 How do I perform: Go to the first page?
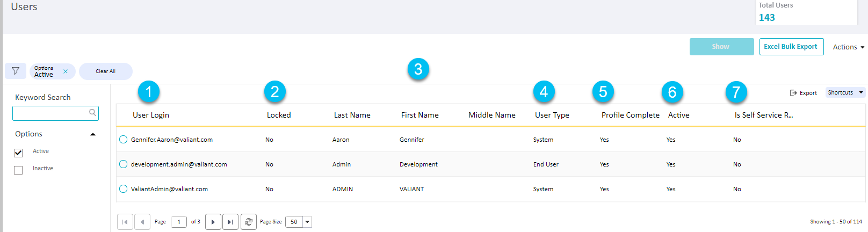tap(125, 222)
